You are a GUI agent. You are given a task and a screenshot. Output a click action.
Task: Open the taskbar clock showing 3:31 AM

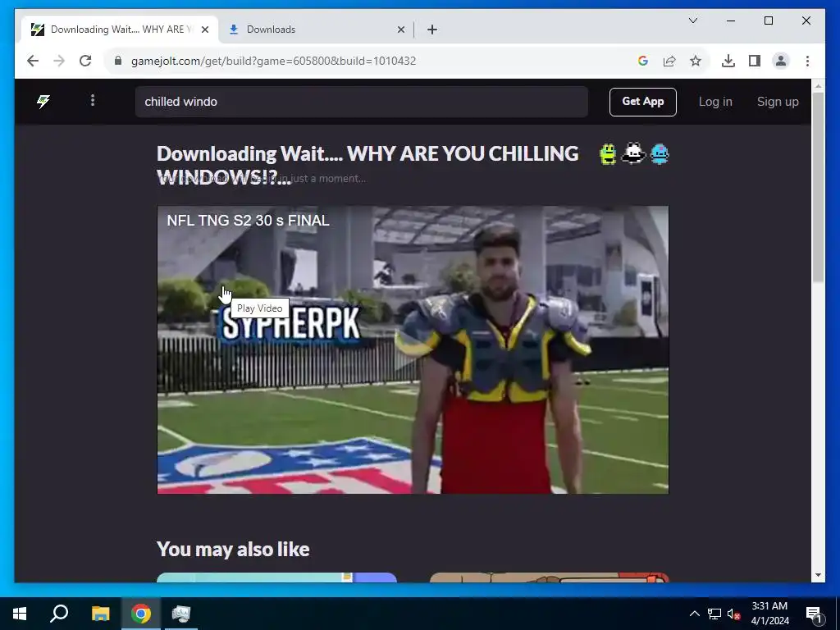pyautogui.click(x=769, y=614)
